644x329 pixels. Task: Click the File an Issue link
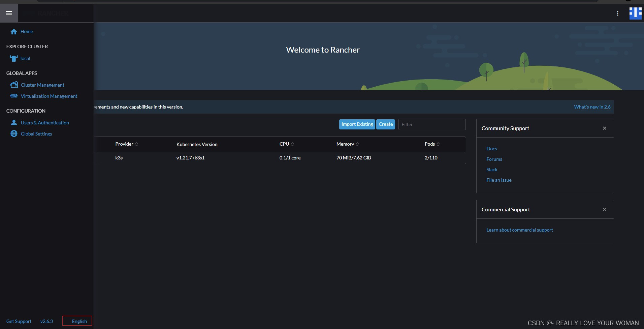[x=499, y=180]
